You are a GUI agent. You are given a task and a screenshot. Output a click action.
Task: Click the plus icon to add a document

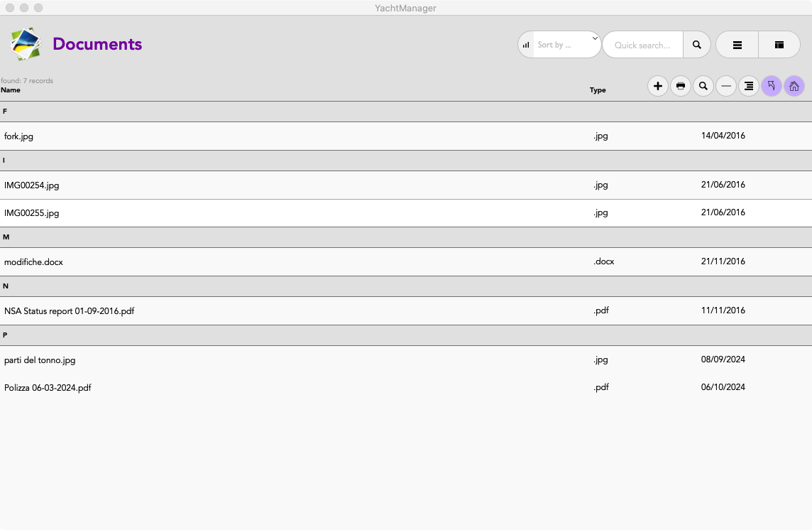tap(658, 87)
